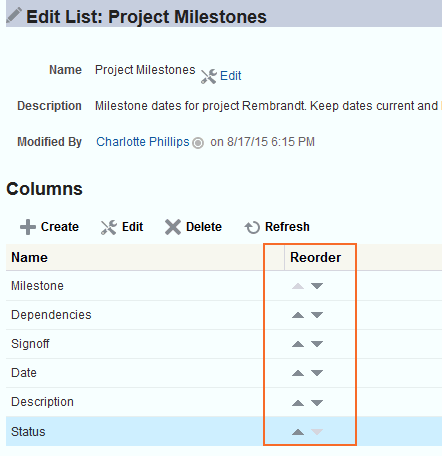The height and width of the screenshot is (456, 442).
Task: Click the Edit button in Columns toolbar
Action: pos(122,227)
